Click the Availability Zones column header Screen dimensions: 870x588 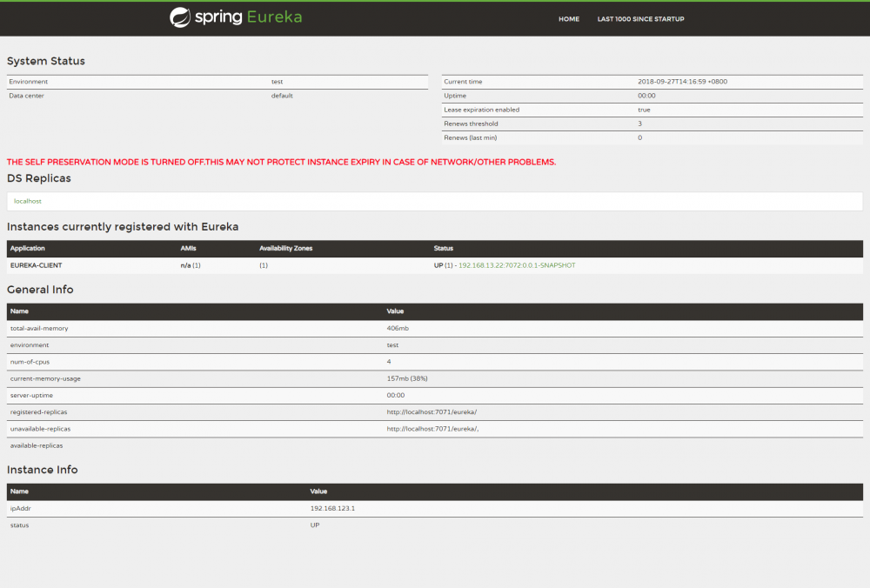coord(285,249)
